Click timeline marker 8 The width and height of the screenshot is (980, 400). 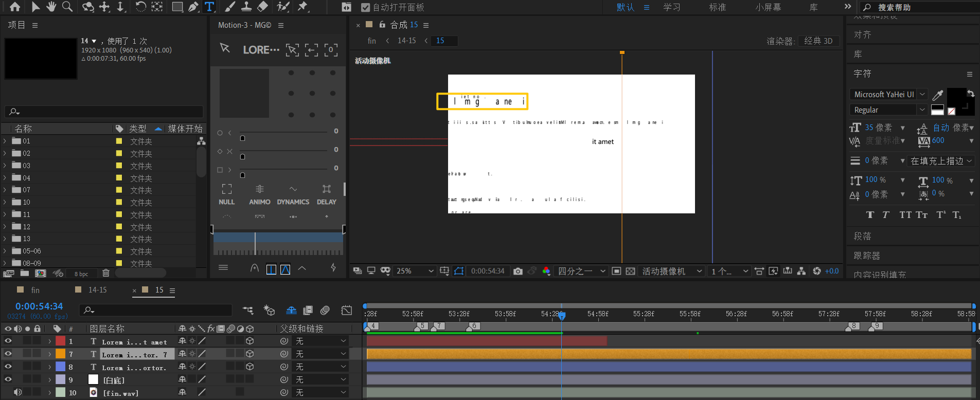coord(853,326)
